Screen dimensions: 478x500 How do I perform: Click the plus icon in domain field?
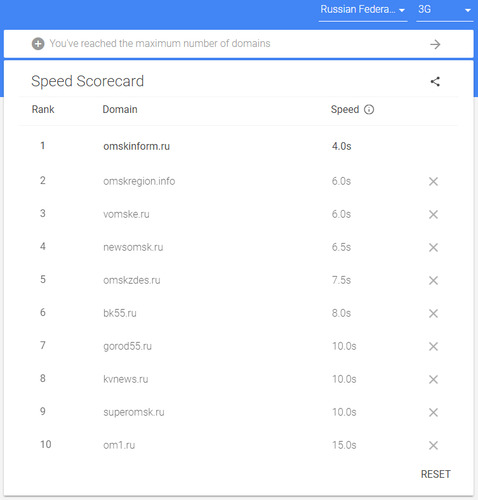(38, 44)
